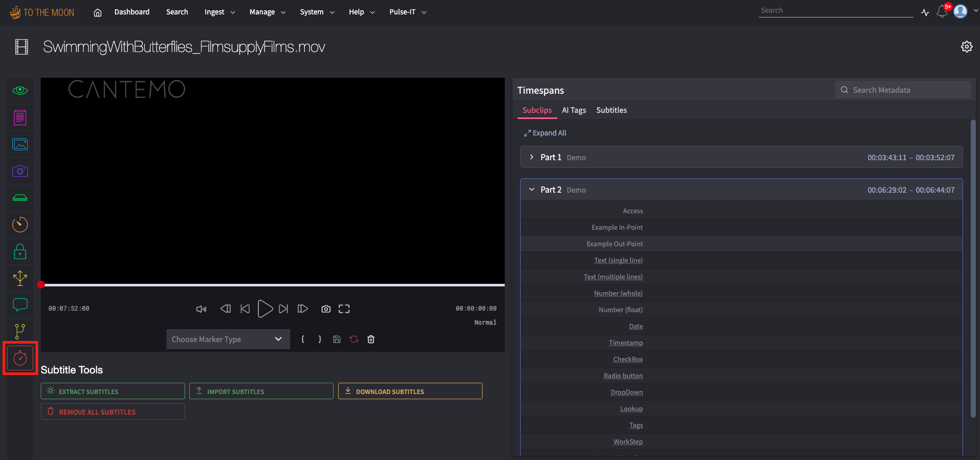Viewport: 980px width, 460px height.
Task: Open the notifications bell
Action: point(942,11)
